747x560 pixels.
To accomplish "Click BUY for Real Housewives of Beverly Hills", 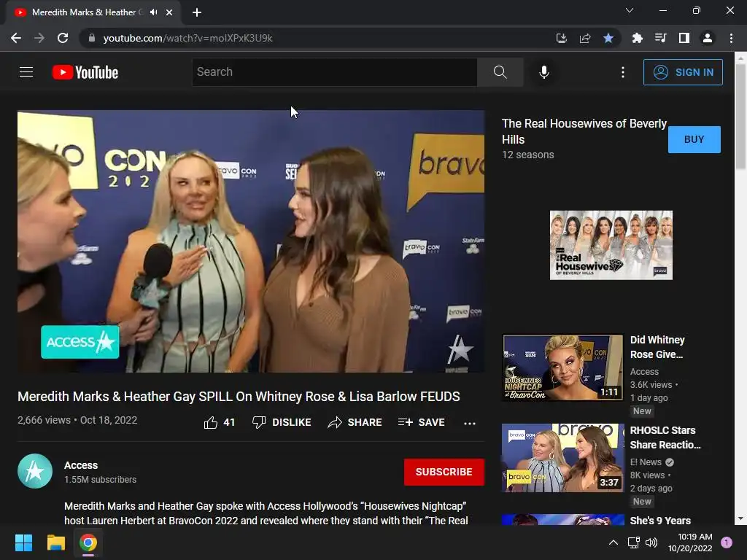I will [x=694, y=139].
